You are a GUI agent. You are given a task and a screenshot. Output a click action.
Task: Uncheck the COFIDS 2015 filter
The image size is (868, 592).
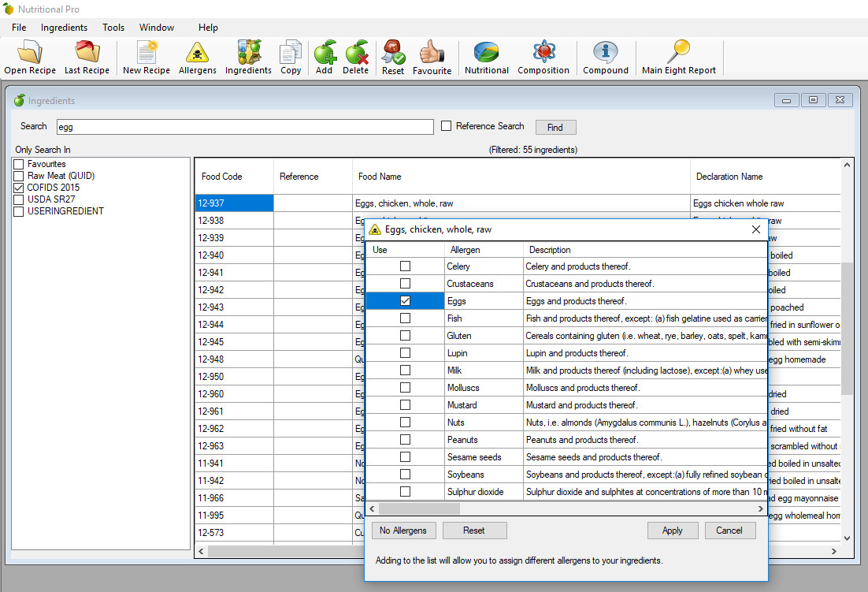pos(19,188)
